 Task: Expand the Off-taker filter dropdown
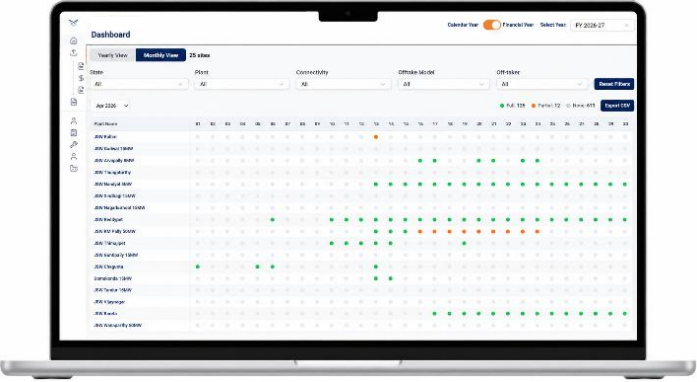tap(542, 84)
